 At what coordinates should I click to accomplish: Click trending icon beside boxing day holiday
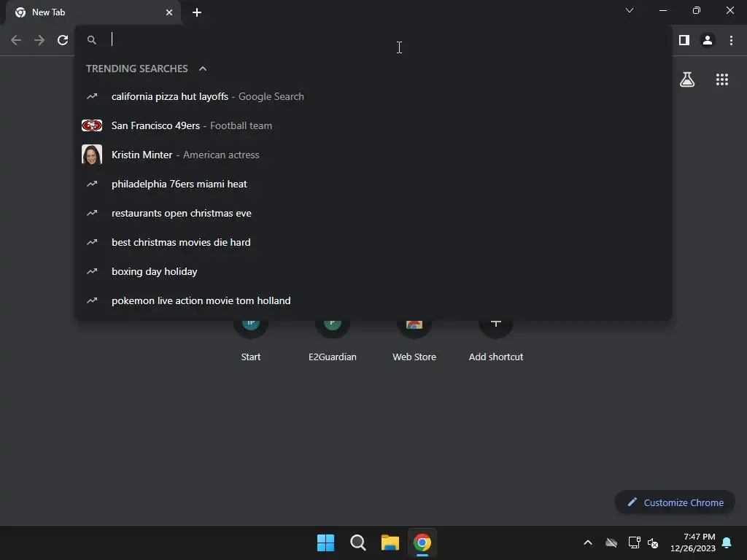92,271
